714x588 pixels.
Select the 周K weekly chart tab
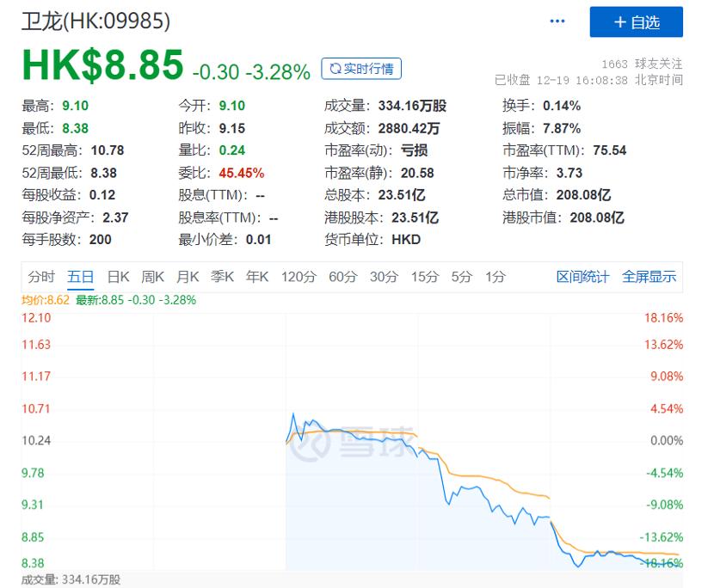click(x=153, y=277)
